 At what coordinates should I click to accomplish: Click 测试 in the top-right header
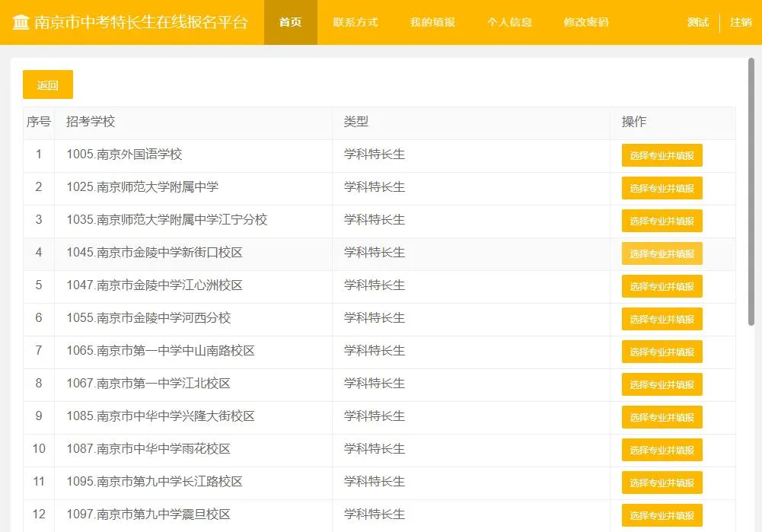pos(697,22)
